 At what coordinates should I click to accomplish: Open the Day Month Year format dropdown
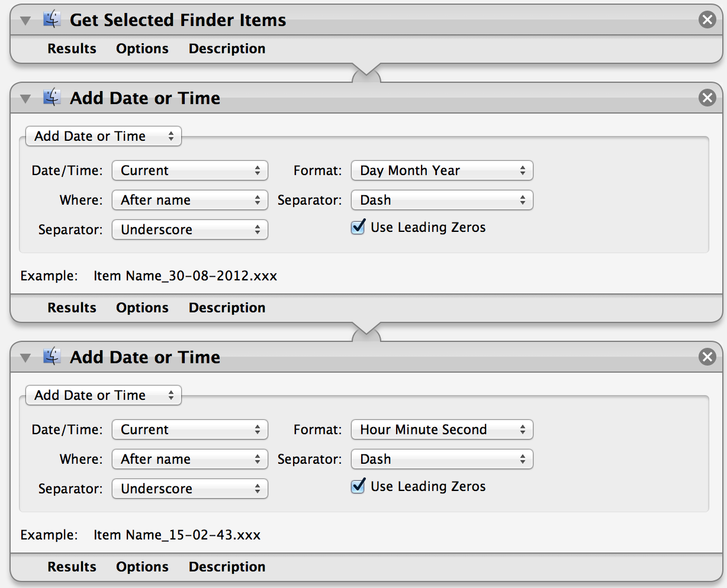pyautogui.click(x=442, y=170)
